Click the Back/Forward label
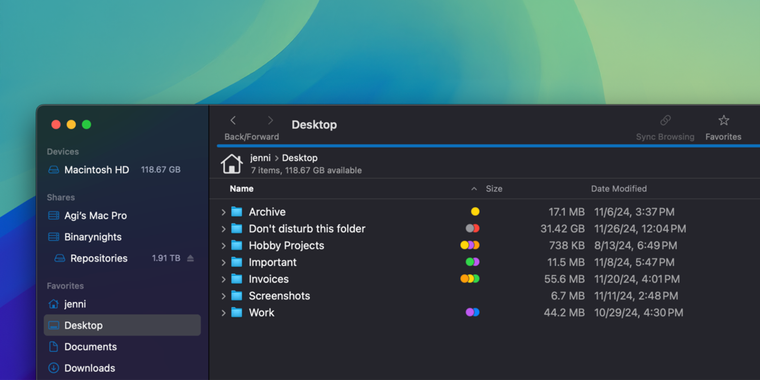The width and height of the screenshot is (760, 380). (252, 137)
